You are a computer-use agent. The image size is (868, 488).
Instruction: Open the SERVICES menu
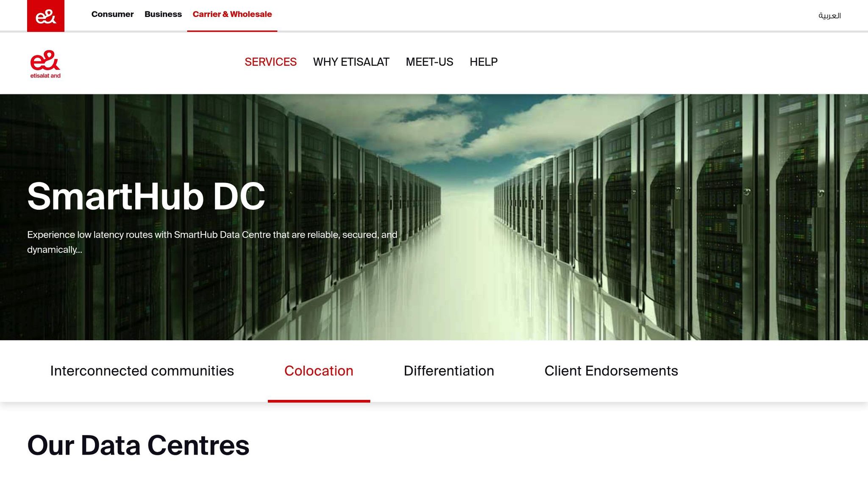click(270, 62)
